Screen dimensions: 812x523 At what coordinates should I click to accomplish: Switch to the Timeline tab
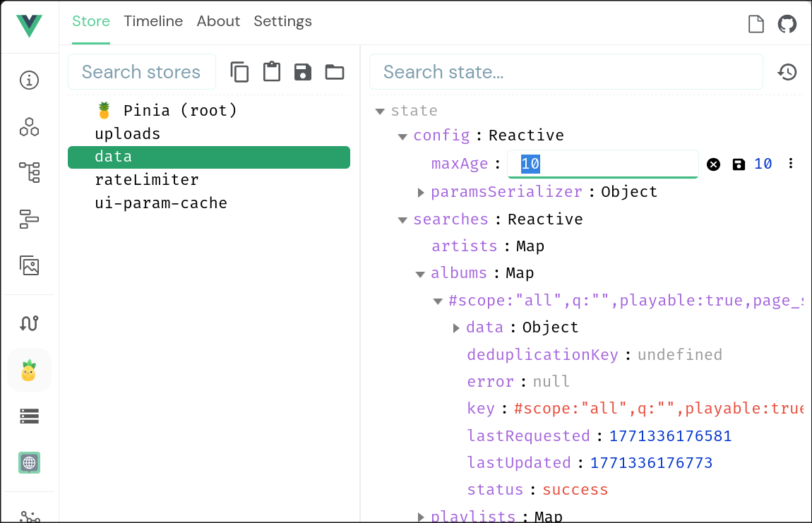153,21
